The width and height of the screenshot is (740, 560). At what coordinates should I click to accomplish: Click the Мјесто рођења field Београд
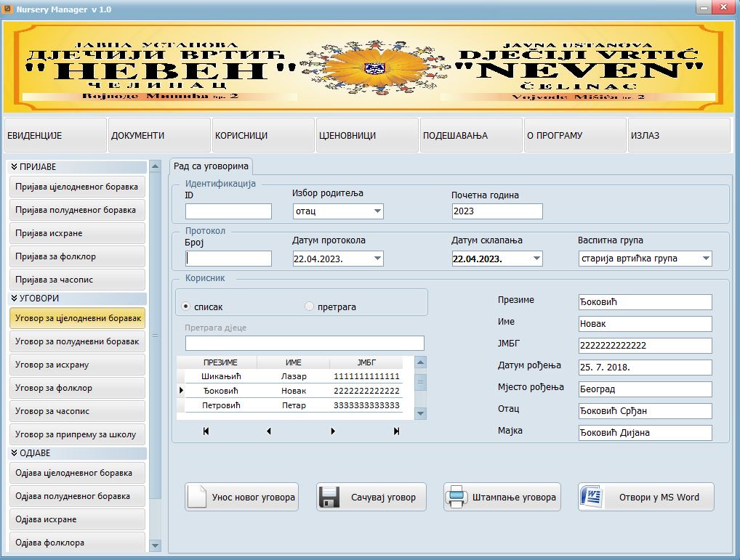click(646, 389)
